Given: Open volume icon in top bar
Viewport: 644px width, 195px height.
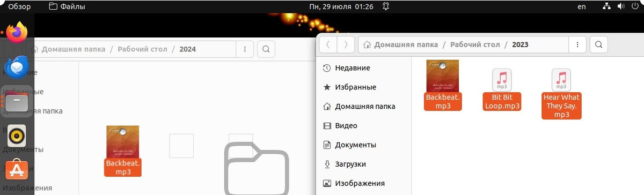Looking at the screenshot, I should click(x=620, y=6).
